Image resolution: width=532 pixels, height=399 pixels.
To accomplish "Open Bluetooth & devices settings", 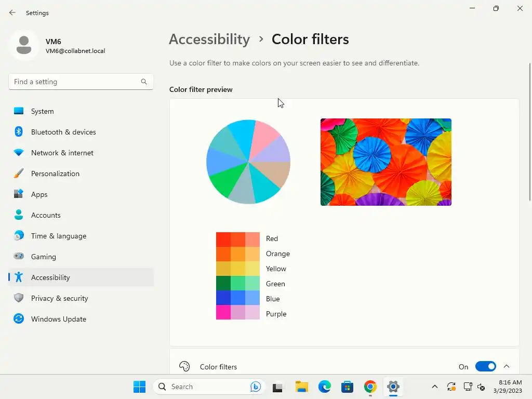I will click(81, 131).
